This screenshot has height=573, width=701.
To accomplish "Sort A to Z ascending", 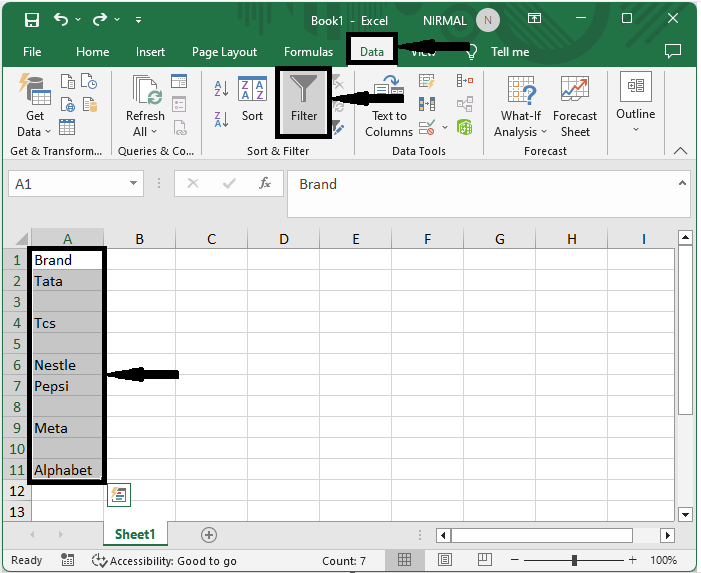I will pos(221,88).
